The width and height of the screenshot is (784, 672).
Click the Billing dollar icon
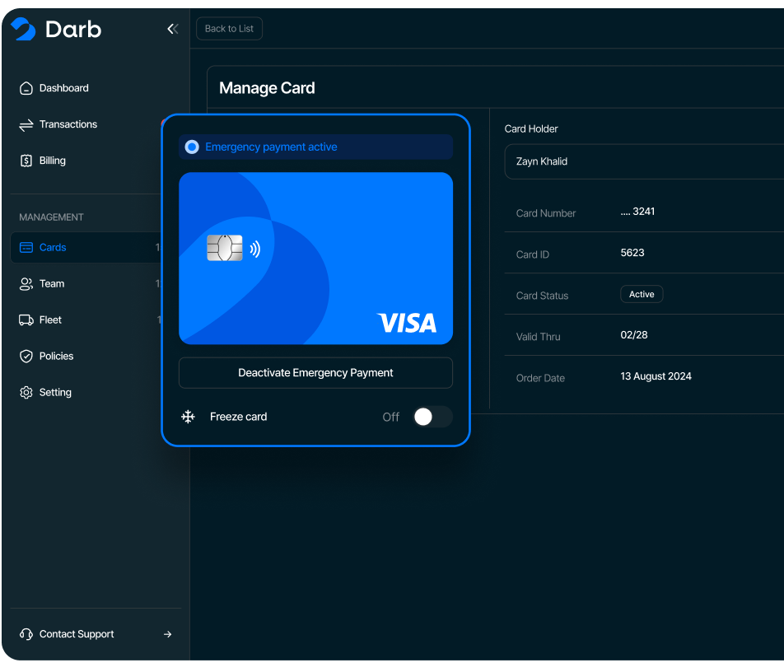click(26, 161)
